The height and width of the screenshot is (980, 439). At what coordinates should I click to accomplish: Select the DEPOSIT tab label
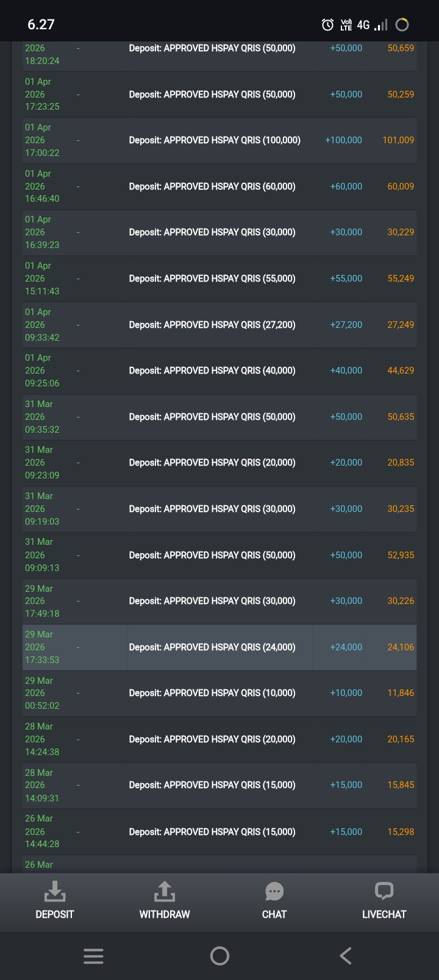(x=55, y=914)
